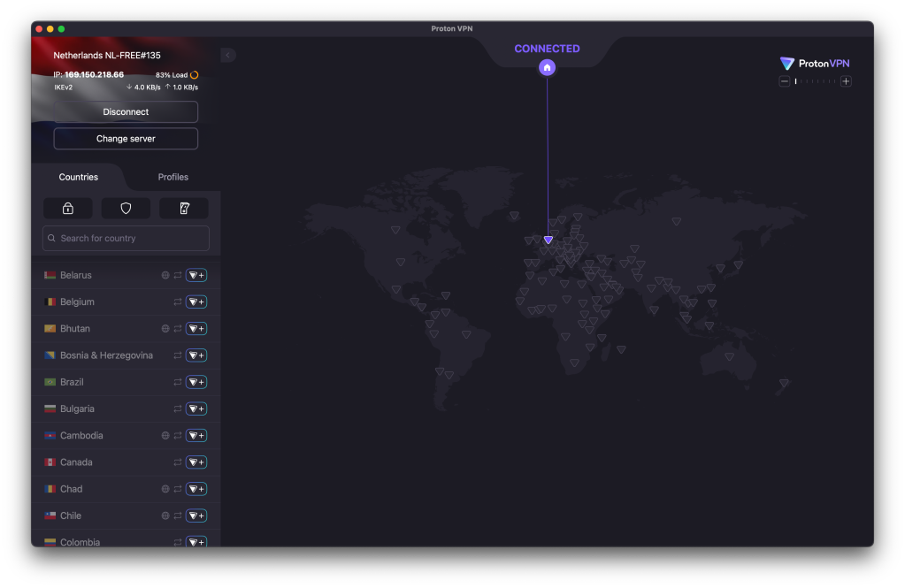
Task: Zoom out the map with minus button
Action: coord(784,81)
